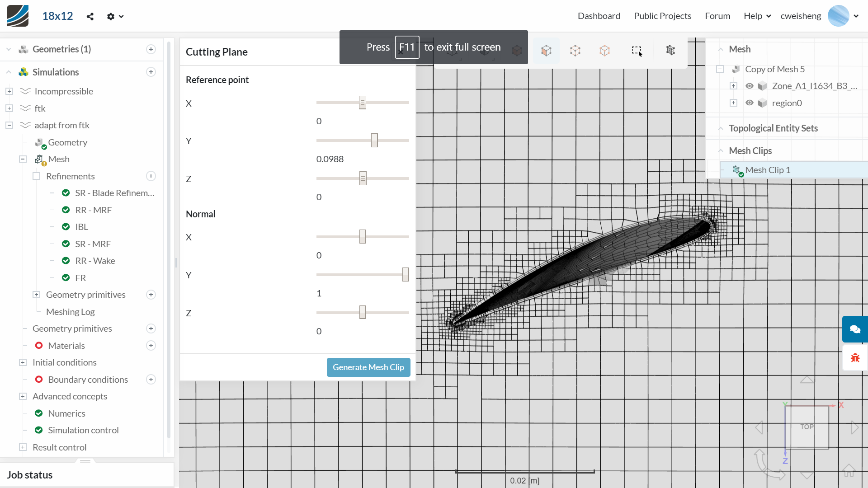868x488 pixels.
Task: Toggle visibility of Zone_A1 mesh region
Action: click(x=750, y=86)
